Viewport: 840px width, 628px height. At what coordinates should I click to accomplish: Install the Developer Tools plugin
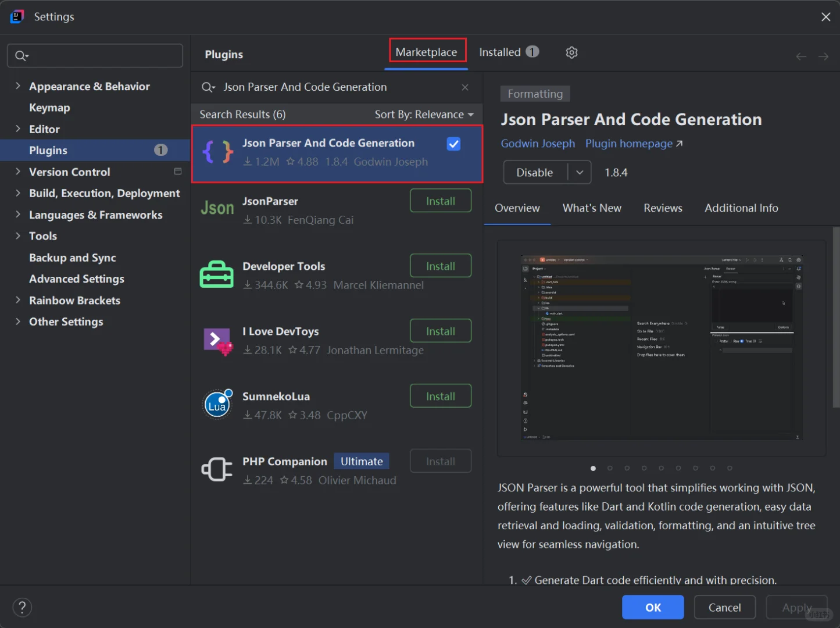click(441, 266)
